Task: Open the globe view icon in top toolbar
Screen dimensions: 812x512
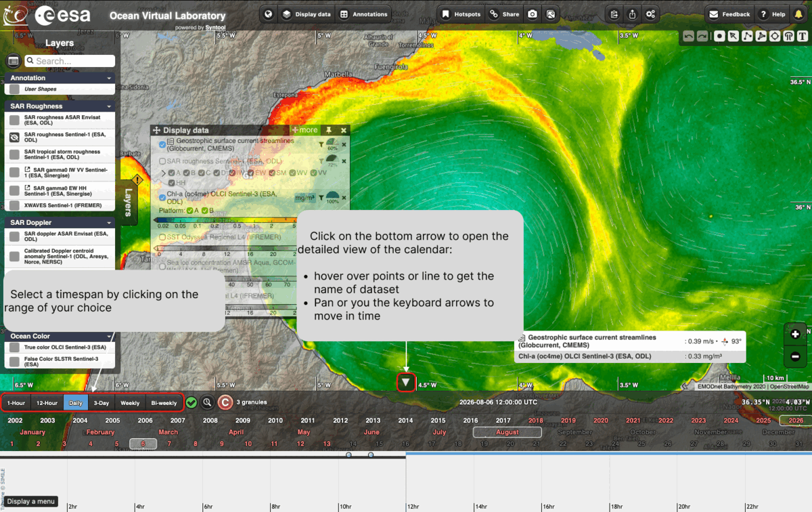Action: click(269, 14)
